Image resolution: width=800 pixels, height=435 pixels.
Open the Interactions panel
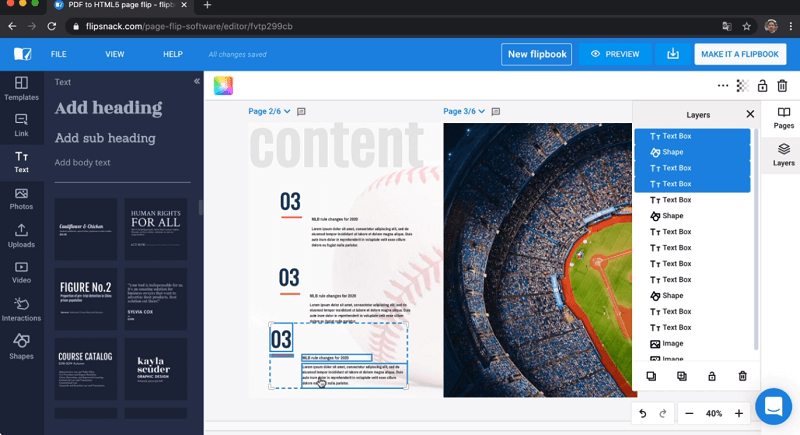(21, 309)
